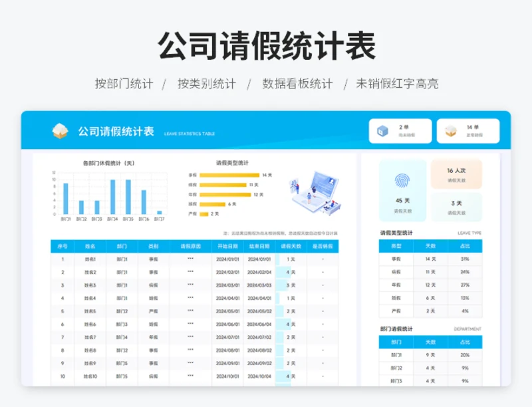Click the 9 天 cell in department table
Screen dimensions: 532x407
pos(430,355)
